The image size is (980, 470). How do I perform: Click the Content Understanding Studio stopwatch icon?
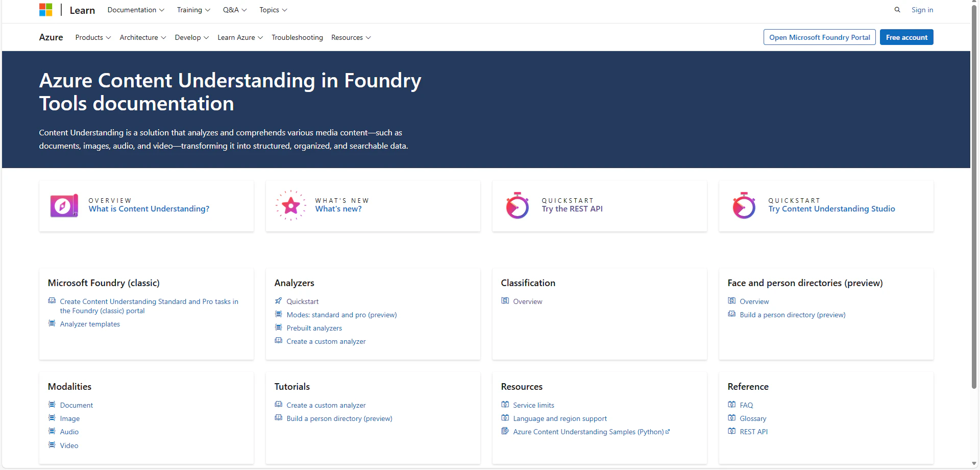(x=744, y=206)
